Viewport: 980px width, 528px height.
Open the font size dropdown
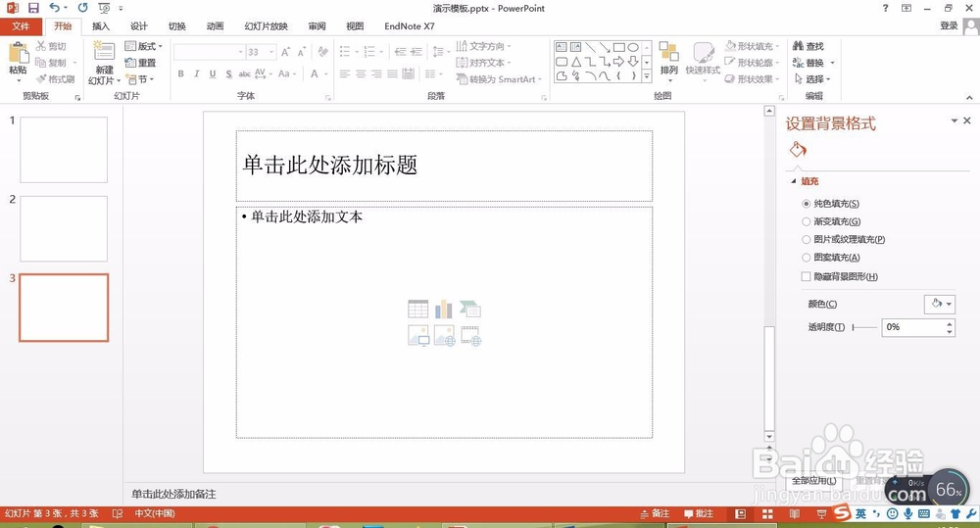click(x=271, y=52)
